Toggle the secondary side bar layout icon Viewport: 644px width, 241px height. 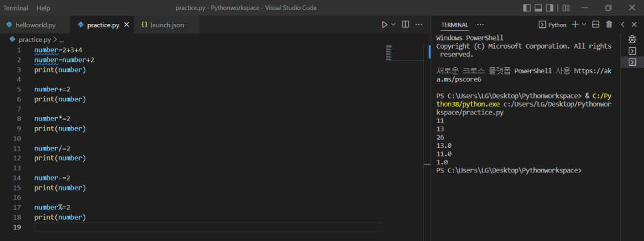point(549,8)
